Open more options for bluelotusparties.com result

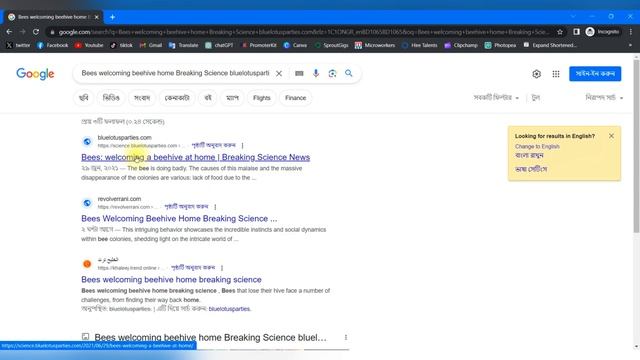(x=242, y=145)
